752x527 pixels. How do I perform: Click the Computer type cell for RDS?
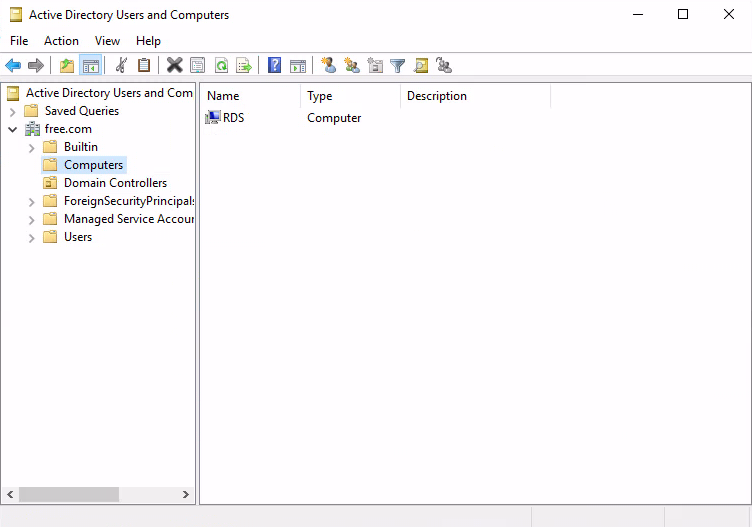tap(334, 118)
